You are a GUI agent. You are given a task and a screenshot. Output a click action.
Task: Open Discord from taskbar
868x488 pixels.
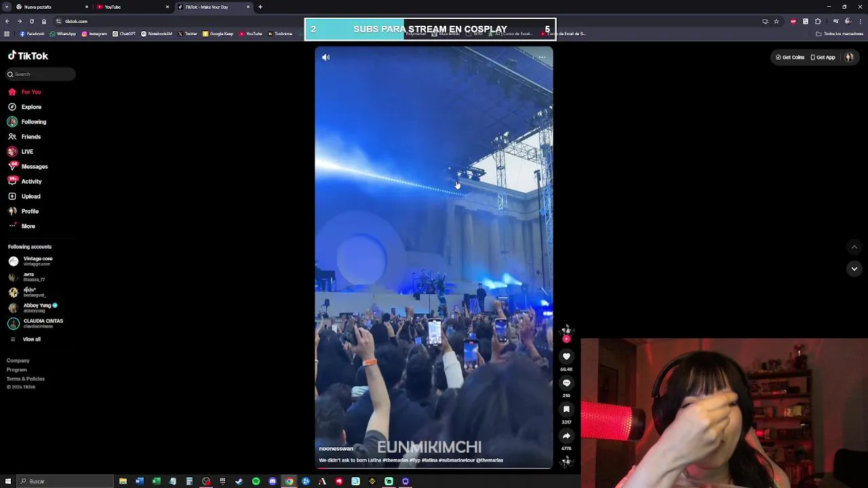[273, 481]
